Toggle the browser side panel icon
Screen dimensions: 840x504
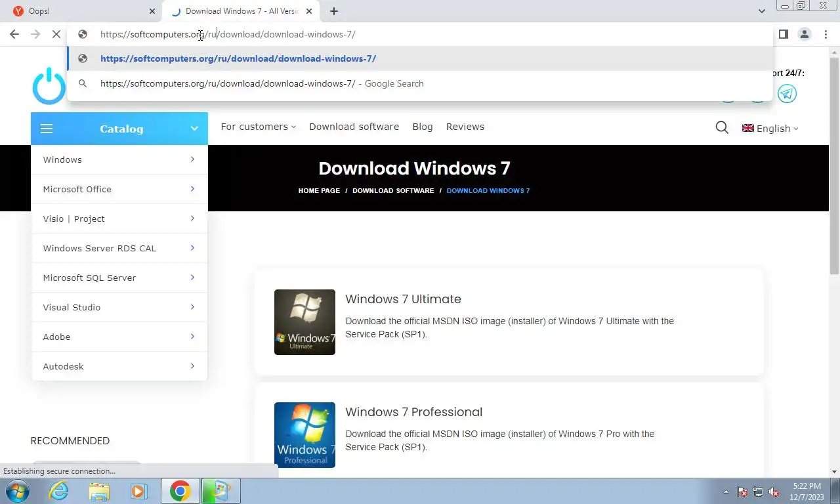click(x=783, y=34)
